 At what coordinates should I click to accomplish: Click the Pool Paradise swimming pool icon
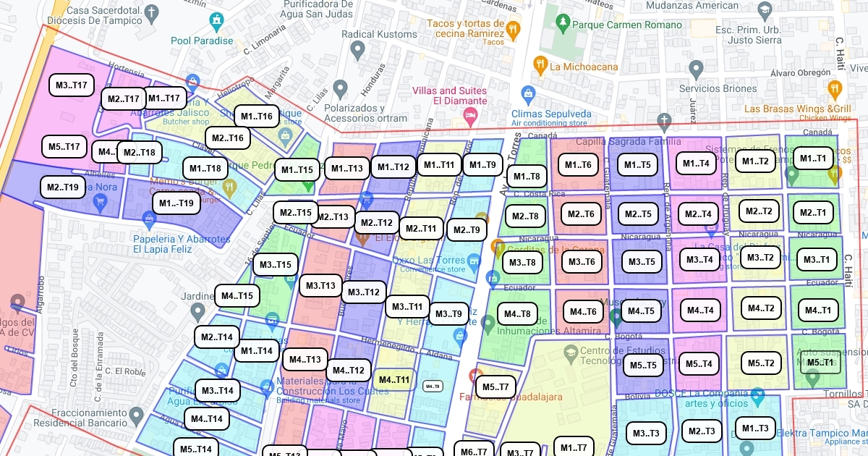pyautogui.click(x=216, y=21)
